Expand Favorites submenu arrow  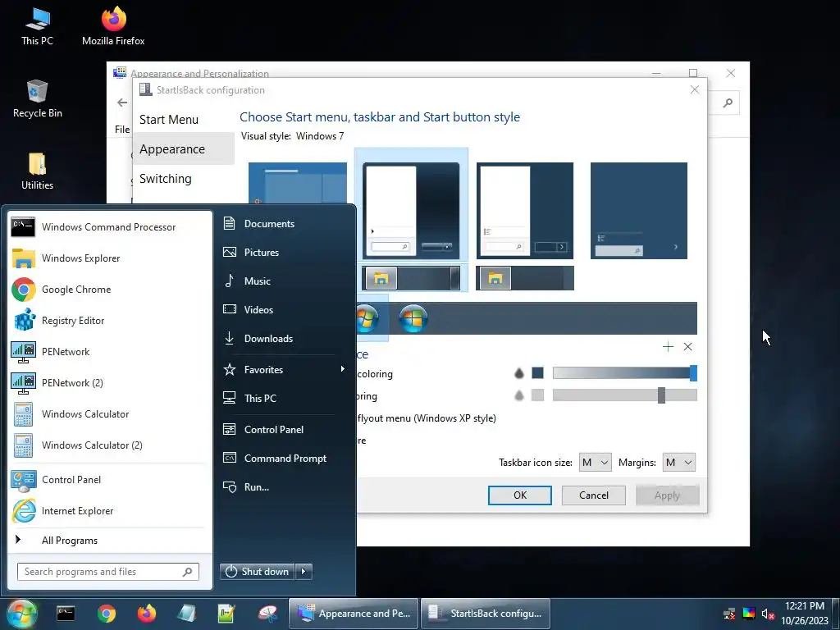point(342,369)
